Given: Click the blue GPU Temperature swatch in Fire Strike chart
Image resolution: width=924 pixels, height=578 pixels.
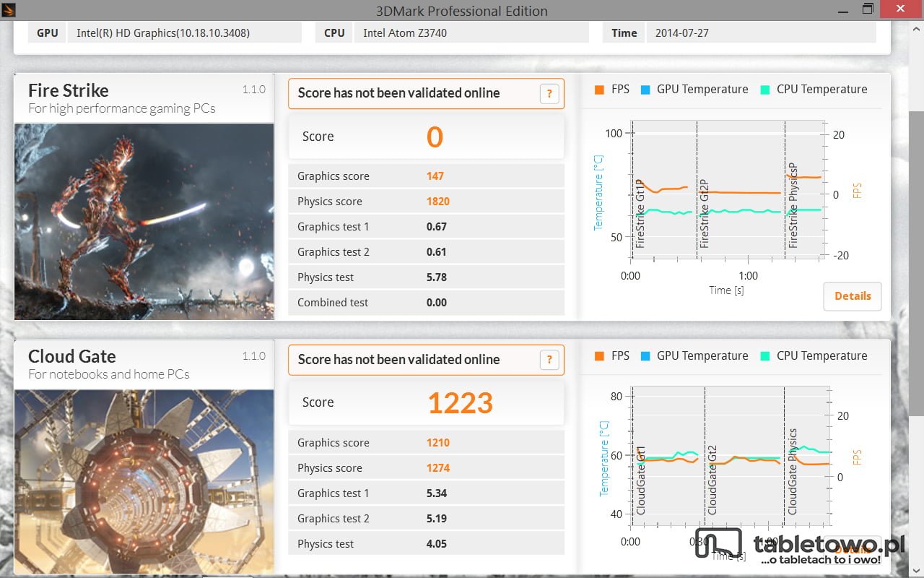Looking at the screenshot, I should (x=645, y=90).
